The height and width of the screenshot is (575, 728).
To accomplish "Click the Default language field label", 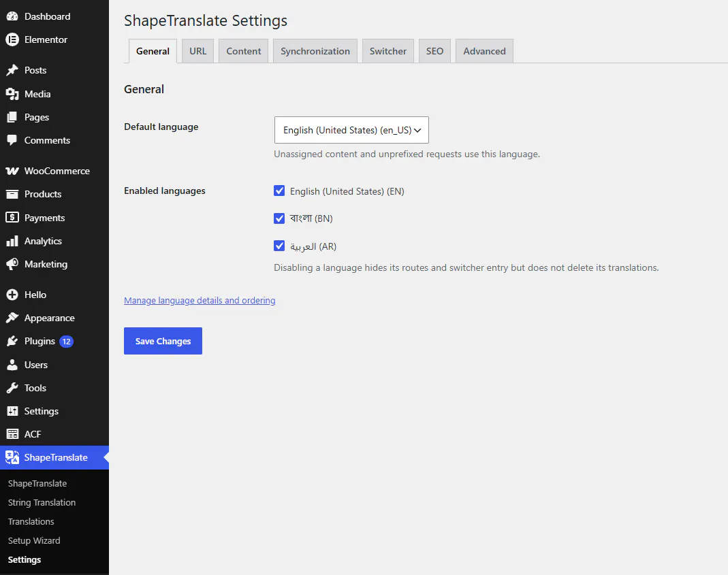I will click(x=161, y=127).
